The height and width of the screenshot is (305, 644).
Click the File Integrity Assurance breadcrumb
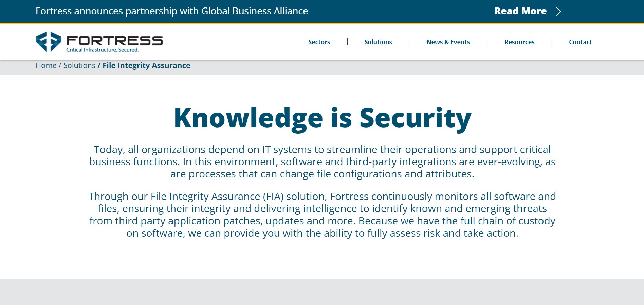click(x=146, y=65)
